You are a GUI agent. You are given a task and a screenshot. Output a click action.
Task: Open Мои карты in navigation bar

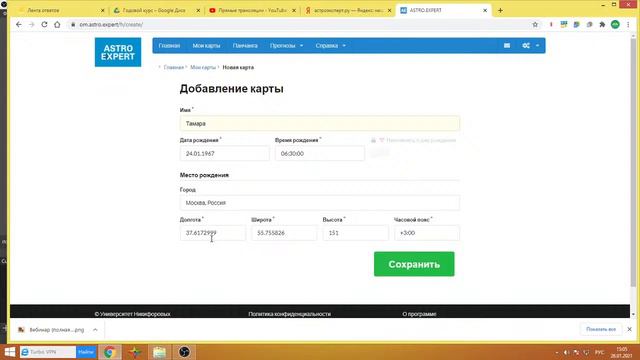206,46
